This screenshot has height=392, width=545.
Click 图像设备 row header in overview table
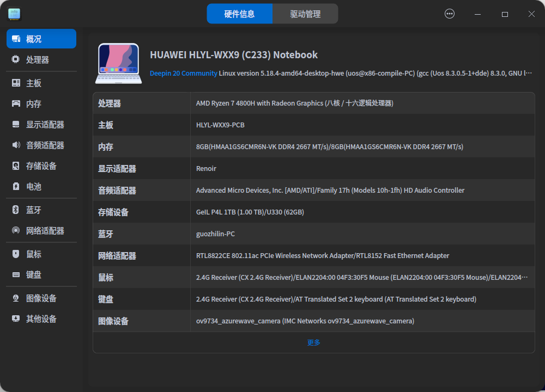[x=113, y=321]
